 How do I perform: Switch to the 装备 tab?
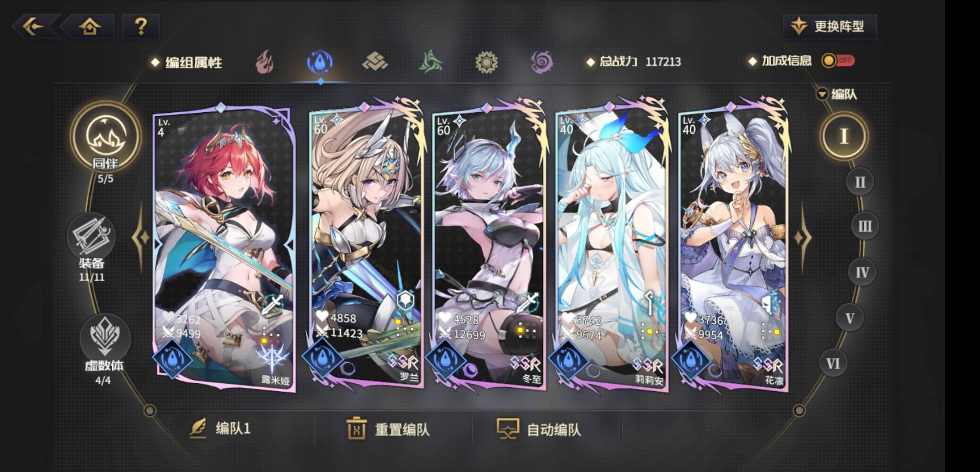tap(91, 248)
